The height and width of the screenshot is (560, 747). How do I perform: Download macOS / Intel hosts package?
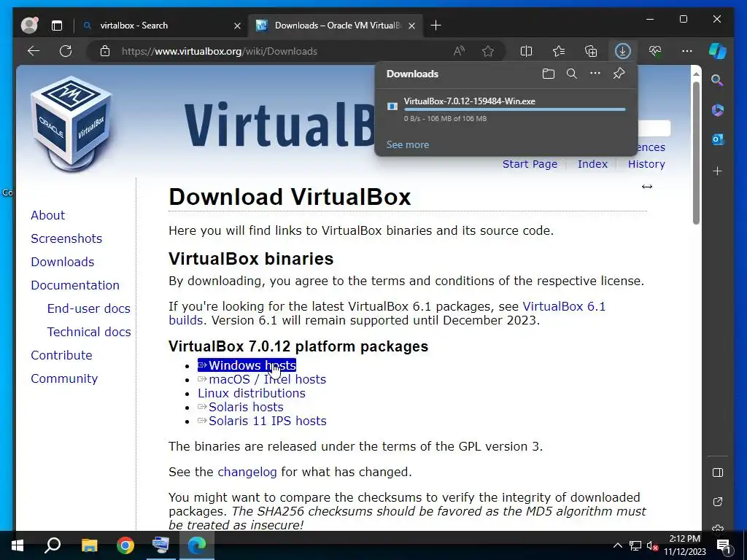[262, 379]
